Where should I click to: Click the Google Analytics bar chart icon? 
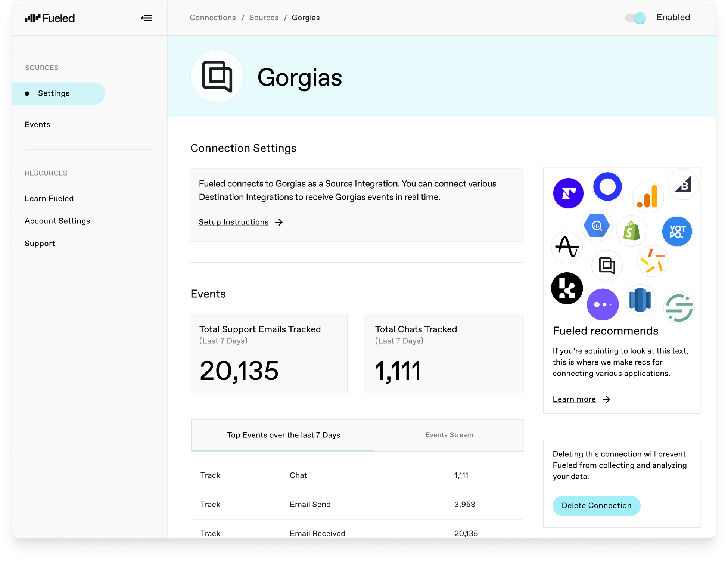click(648, 197)
